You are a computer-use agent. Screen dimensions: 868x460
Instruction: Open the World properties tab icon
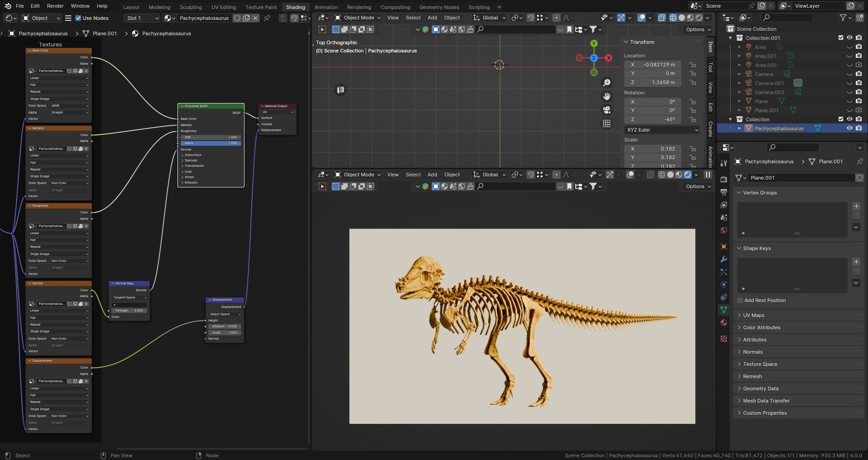(x=724, y=230)
